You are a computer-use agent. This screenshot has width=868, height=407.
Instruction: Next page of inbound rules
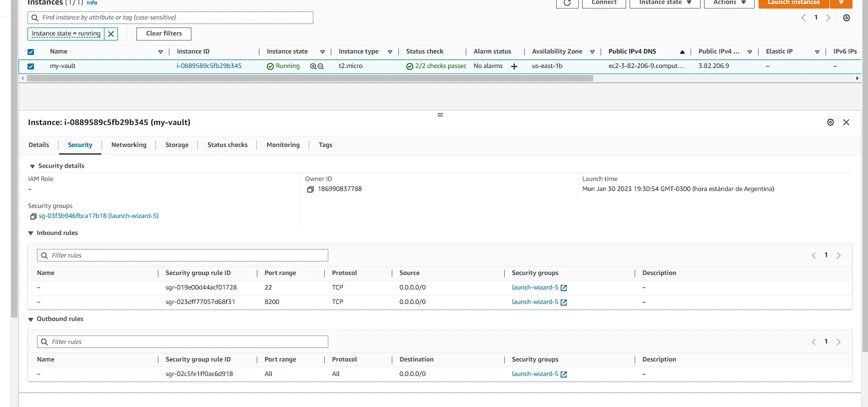coord(839,255)
